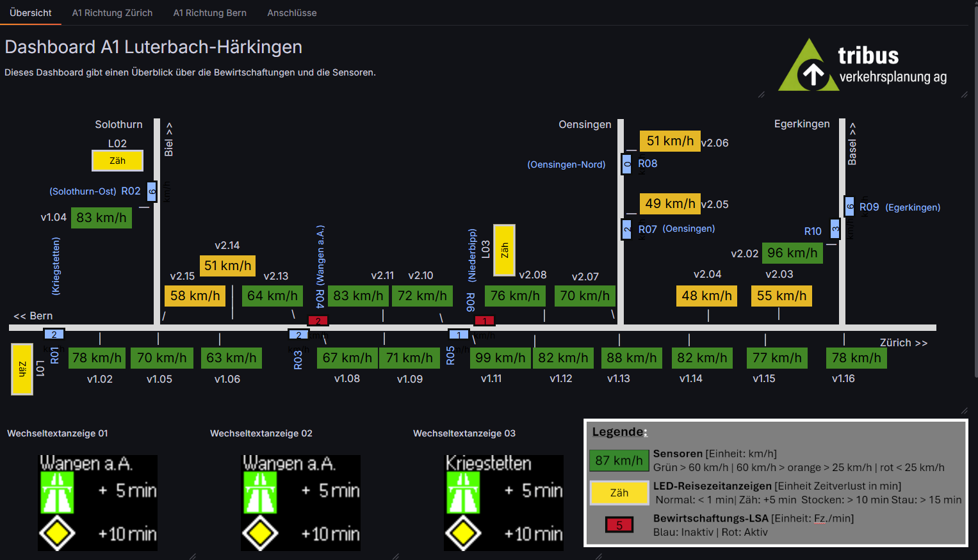Image resolution: width=978 pixels, height=560 pixels.
Task: Click the tribus verkehrsplanung logo
Action: pos(862,64)
